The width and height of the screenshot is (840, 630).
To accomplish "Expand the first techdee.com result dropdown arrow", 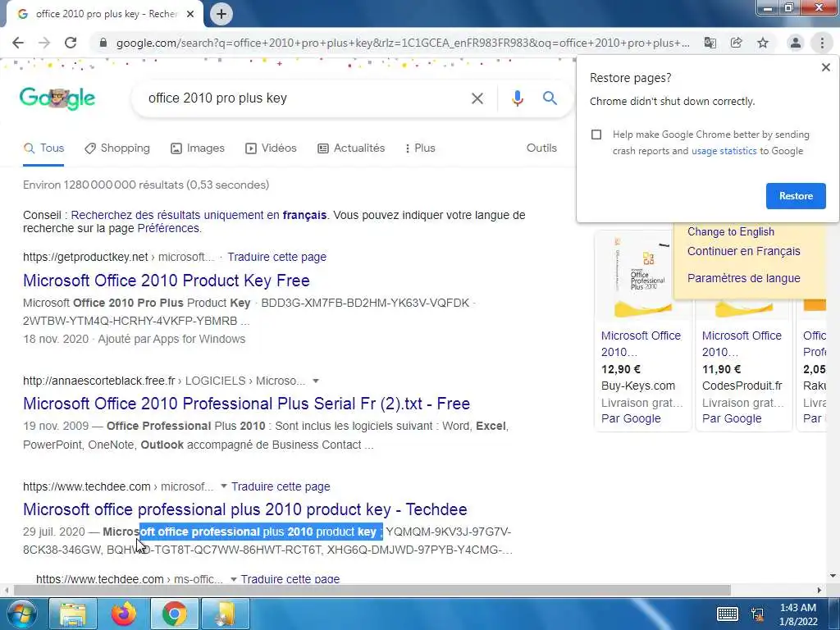I will click(224, 486).
